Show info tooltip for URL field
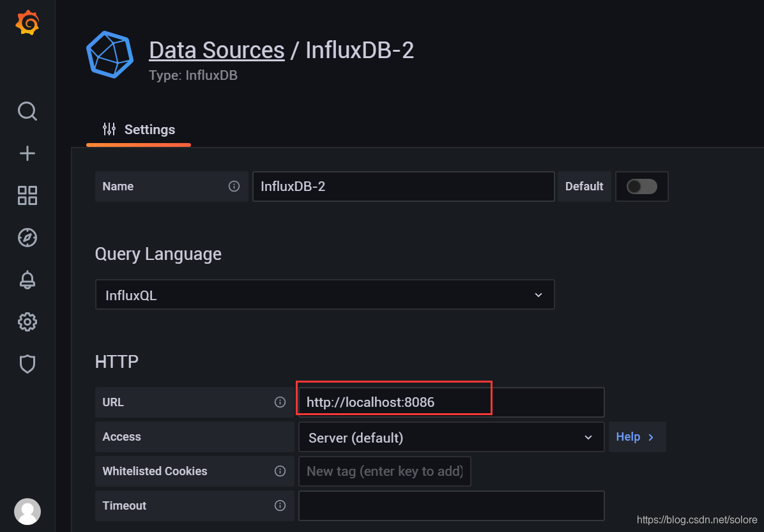This screenshot has width=764, height=532. 280,402
